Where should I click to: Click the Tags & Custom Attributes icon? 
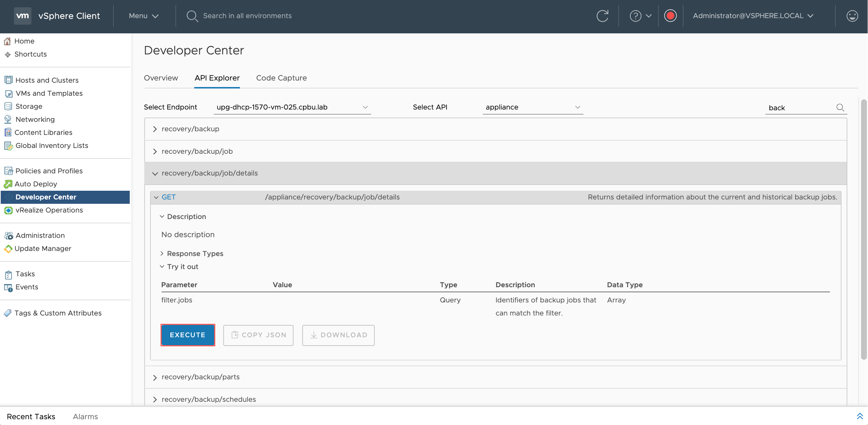(x=8, y=313)
